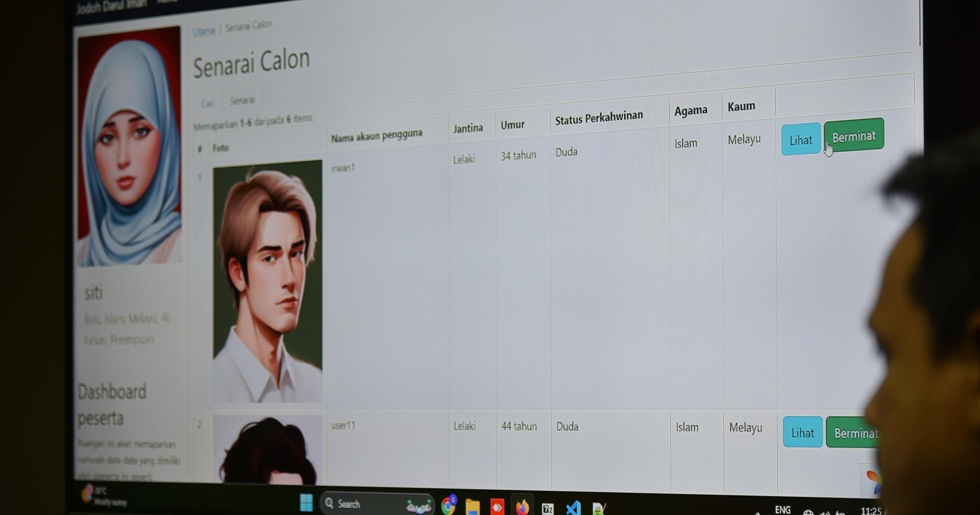The height and width of the screenshot is (515, 980).
Task: Click the 'Senarai Calon' page heading
Action: coord(251,63)
